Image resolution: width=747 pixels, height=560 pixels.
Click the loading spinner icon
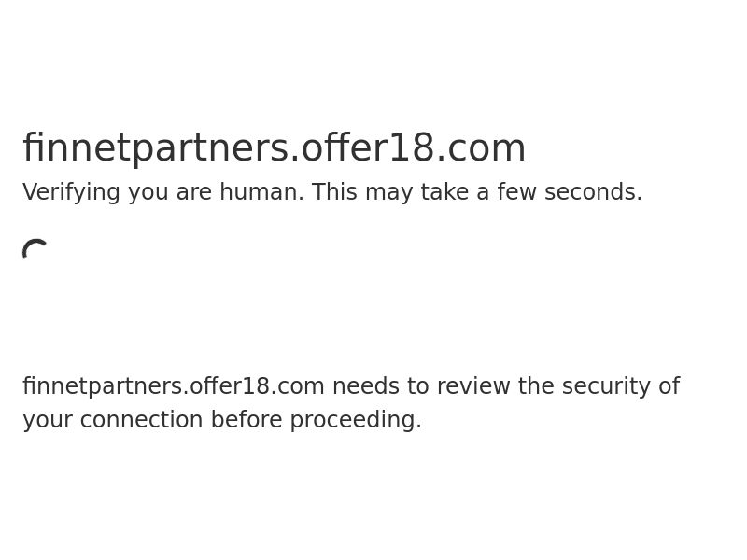pyautogui.click(x=35, y=250)
